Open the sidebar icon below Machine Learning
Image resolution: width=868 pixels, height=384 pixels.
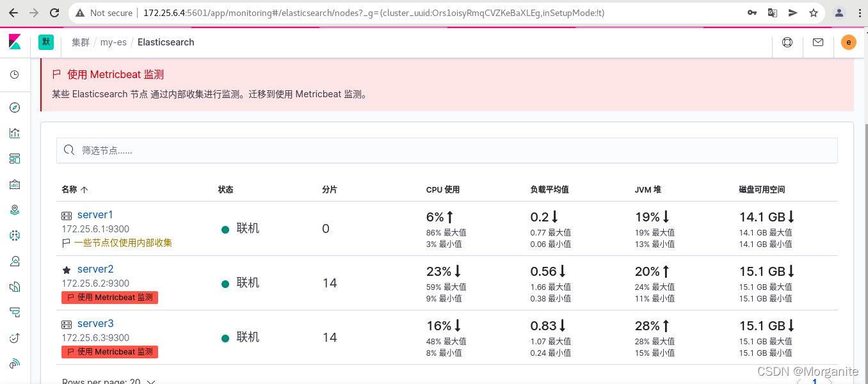coord(15,261)
